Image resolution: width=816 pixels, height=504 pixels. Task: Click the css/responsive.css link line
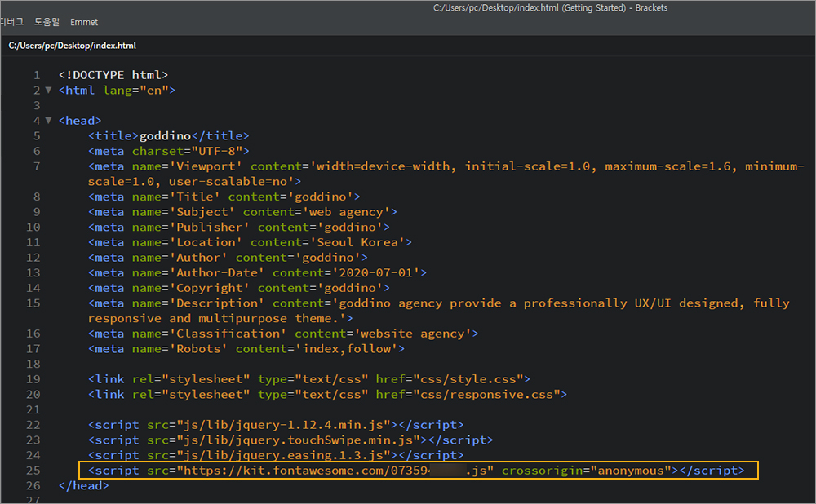coord(327,394)
